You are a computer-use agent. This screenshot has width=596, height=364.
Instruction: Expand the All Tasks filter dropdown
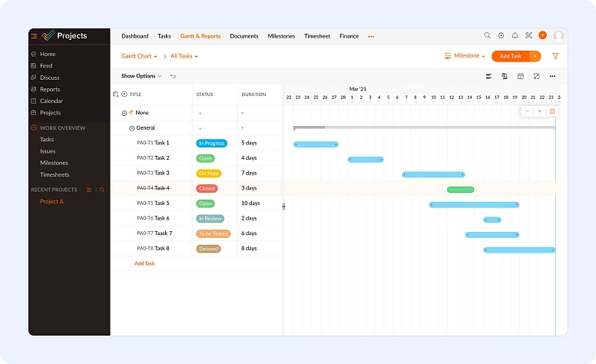pyautogui.click(x=184, y=56)
